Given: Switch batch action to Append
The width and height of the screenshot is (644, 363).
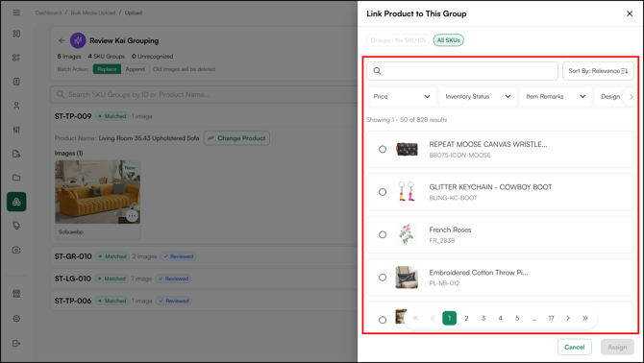Looking at the screenshot, I should pyautogui.click(x=136, y=69).
